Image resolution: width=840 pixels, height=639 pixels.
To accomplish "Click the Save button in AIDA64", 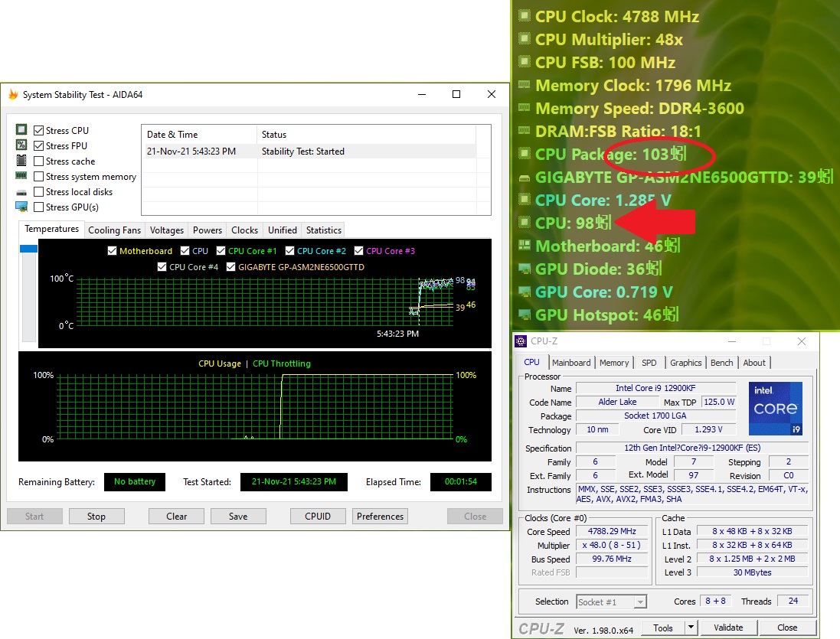I will point(238,517).
